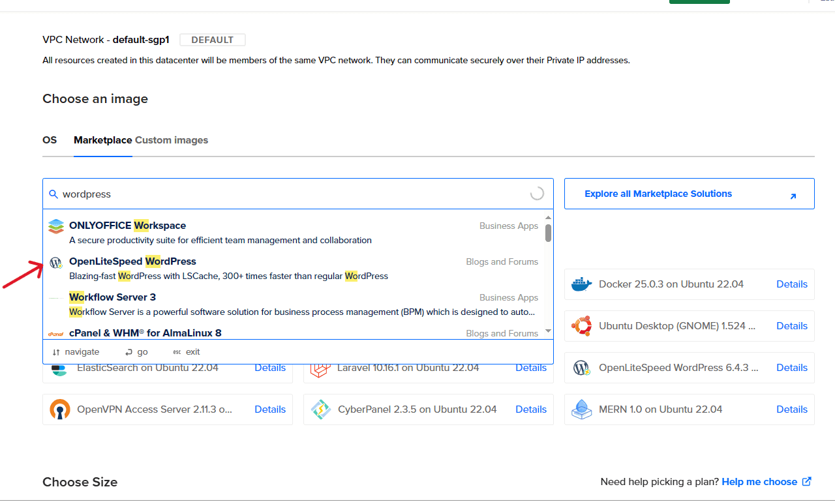Click the OpenVPN Access Server icon
The height and width of the screenshot is (504, 835).
60,409
